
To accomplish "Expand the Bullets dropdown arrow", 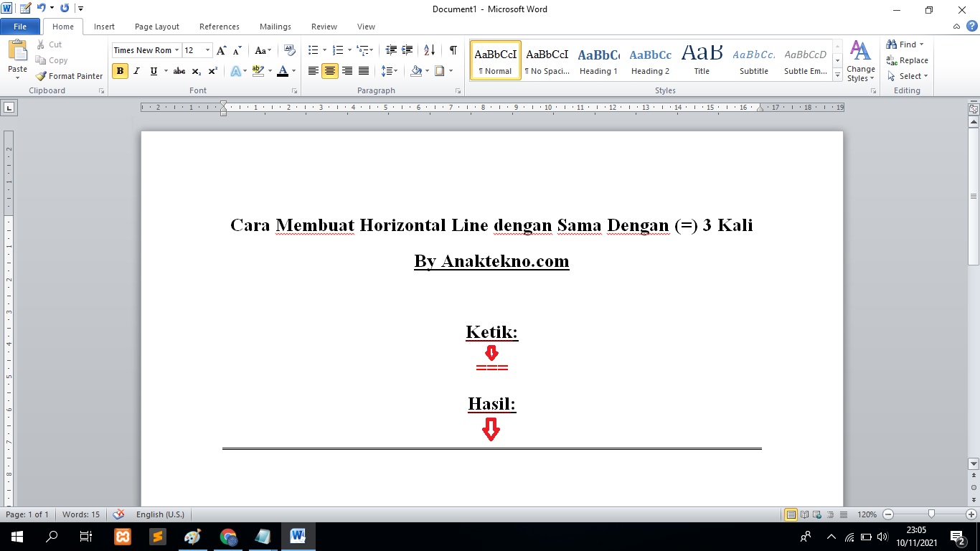I will coord(324,50).
